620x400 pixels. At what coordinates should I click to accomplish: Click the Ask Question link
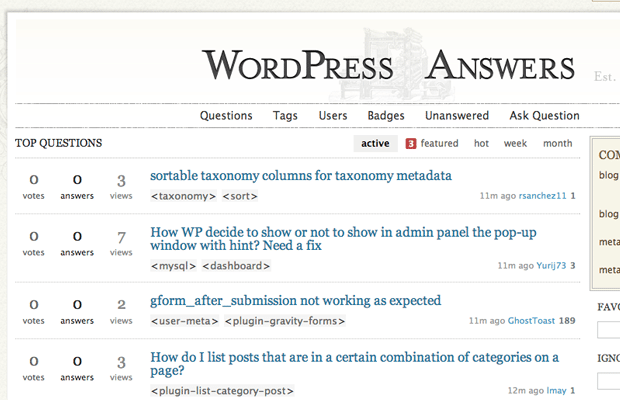(x=544, y=115)
